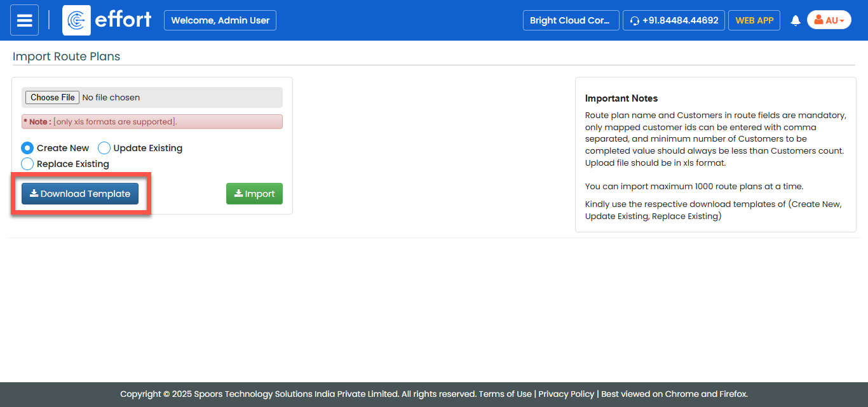The width and height of the screenshot is (868, 407).
Task: Click the WEB APP button
Action: 754,20
